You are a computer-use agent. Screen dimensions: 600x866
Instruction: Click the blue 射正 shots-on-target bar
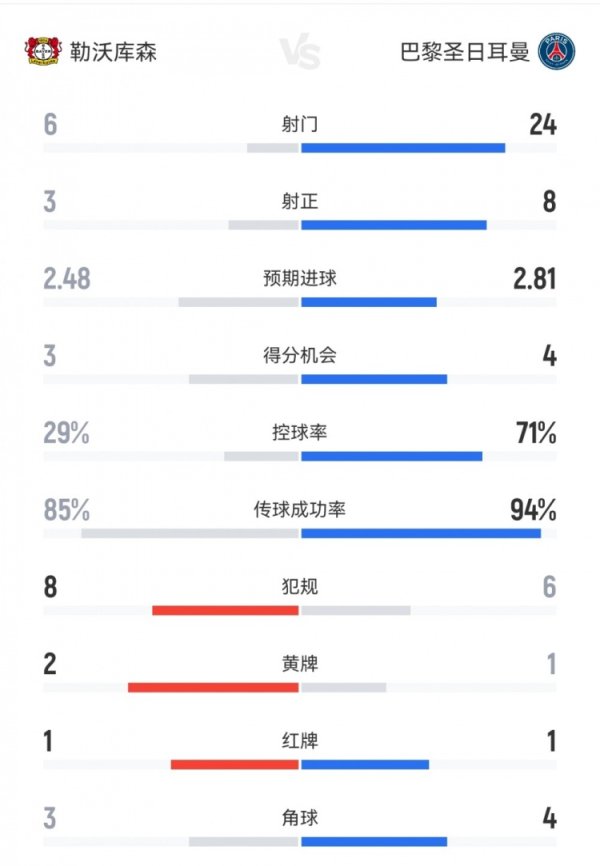(x=394, y=225)
